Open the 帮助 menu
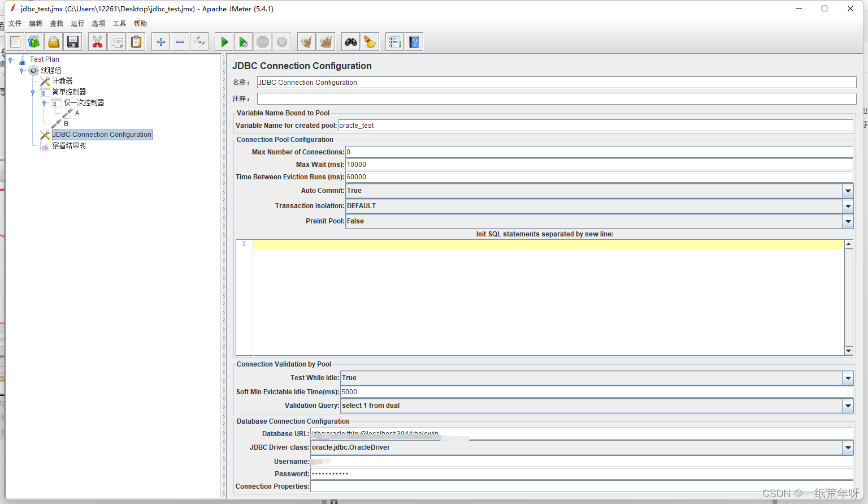 click(140, 24)
